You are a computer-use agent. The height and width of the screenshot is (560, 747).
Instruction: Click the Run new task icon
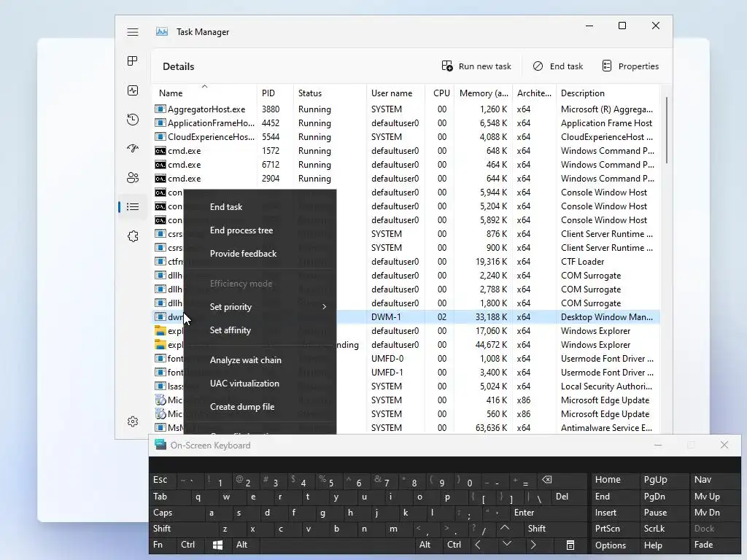click(447, 66)
